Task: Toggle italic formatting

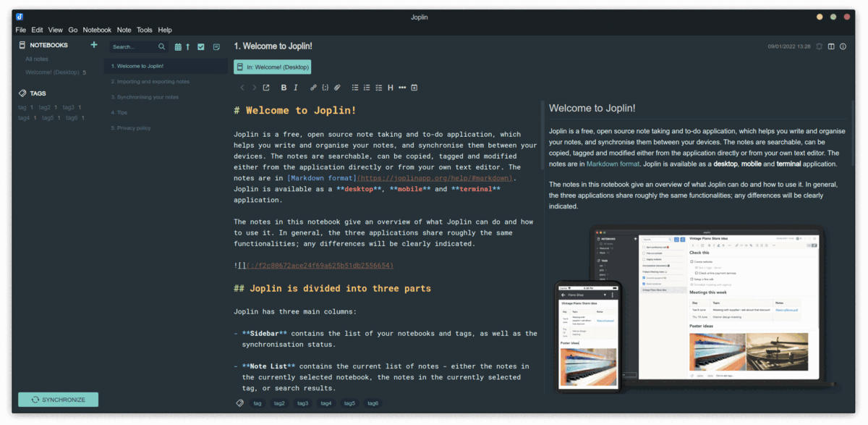Action: click(x=295, y=88)
